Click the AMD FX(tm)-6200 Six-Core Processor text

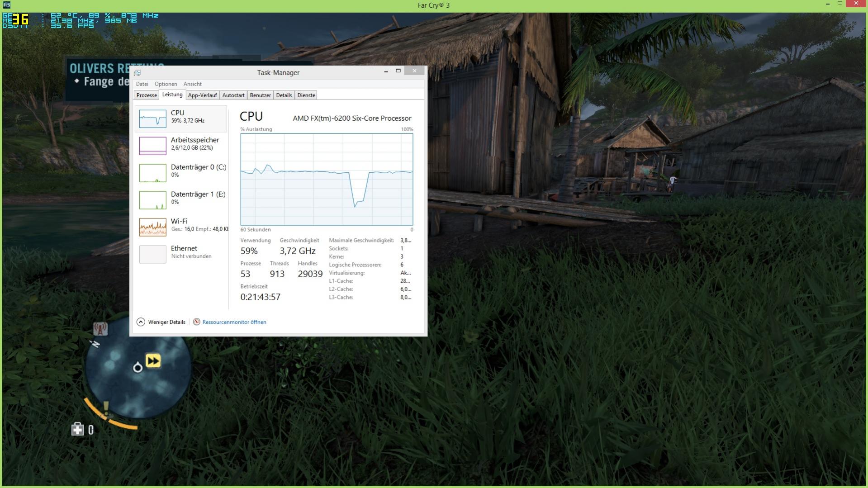[x=352, y=118]
